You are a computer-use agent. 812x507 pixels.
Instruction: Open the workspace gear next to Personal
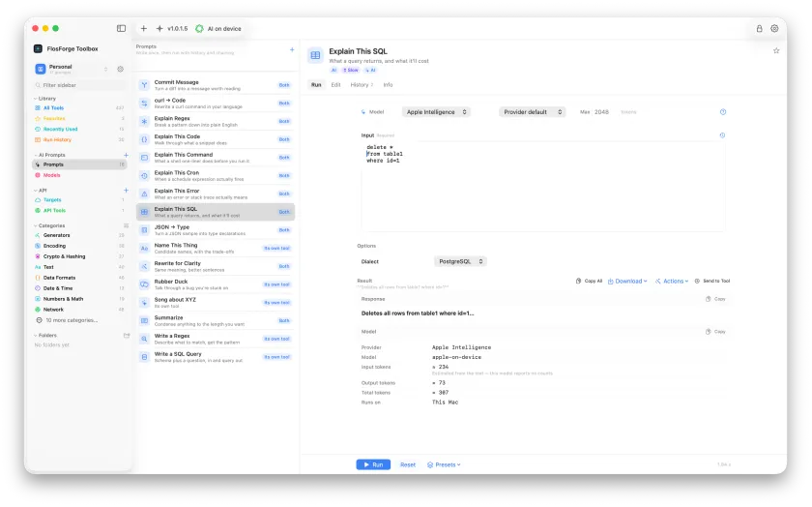(x=120, y=69)
